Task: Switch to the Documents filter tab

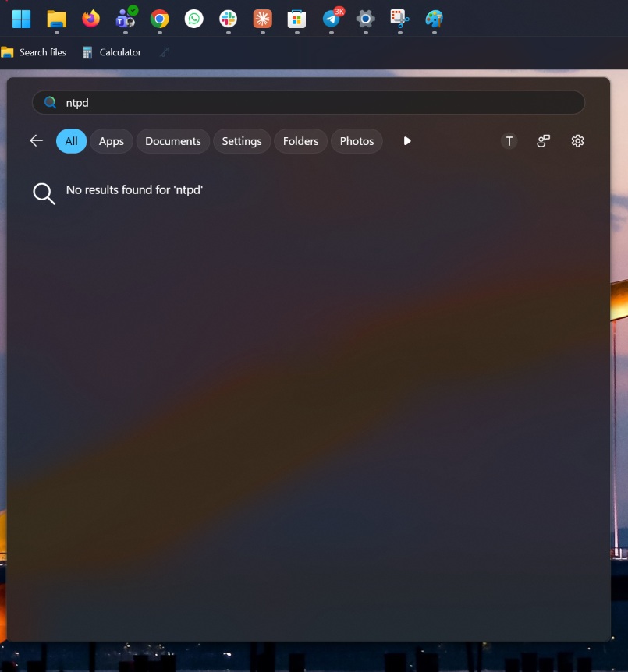Action: [x=173, y=141]
